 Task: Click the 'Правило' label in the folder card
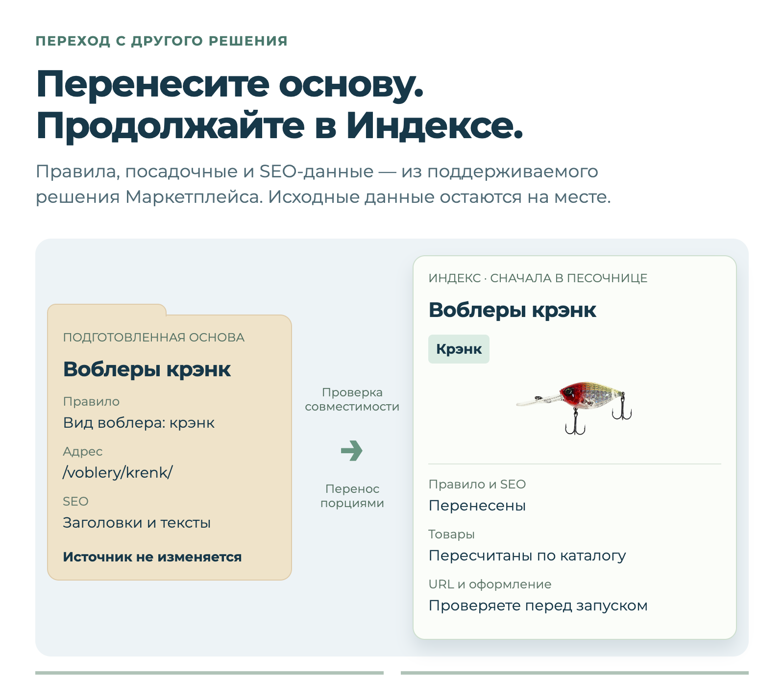point(91,402)
